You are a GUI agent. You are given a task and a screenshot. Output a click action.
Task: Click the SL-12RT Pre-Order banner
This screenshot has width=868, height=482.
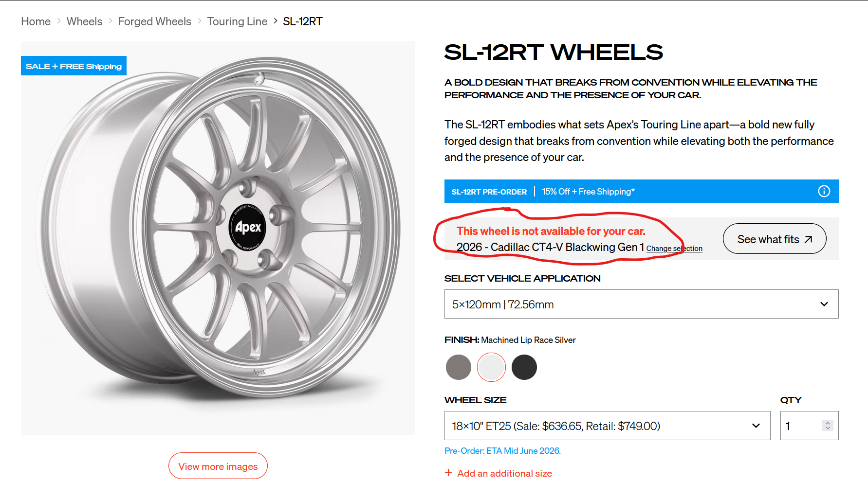pyautogui.click(x=641, y=191)
